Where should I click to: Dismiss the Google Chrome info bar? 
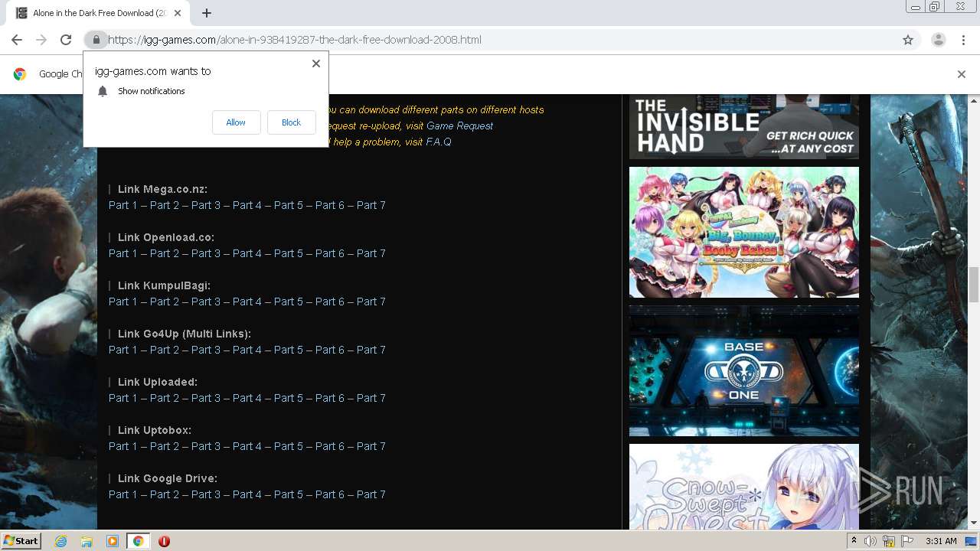[962, 74]
